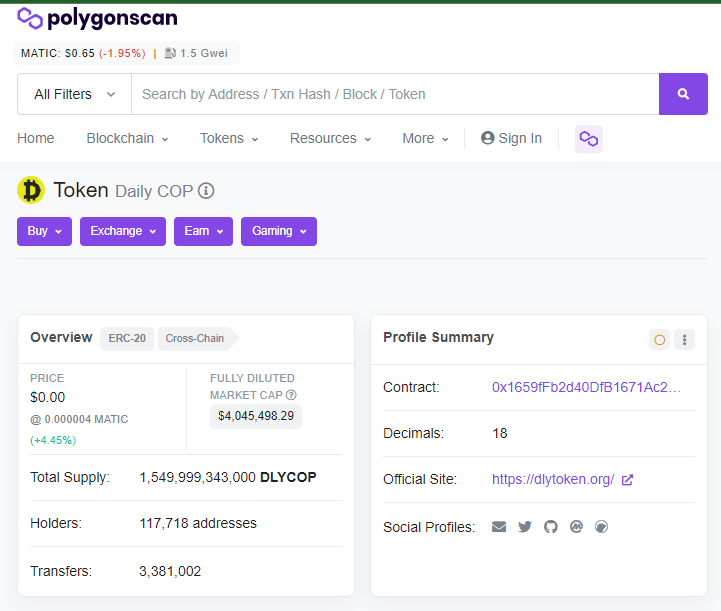
Task: Open the Twitter social profile icon
Action: click(525, 526)
